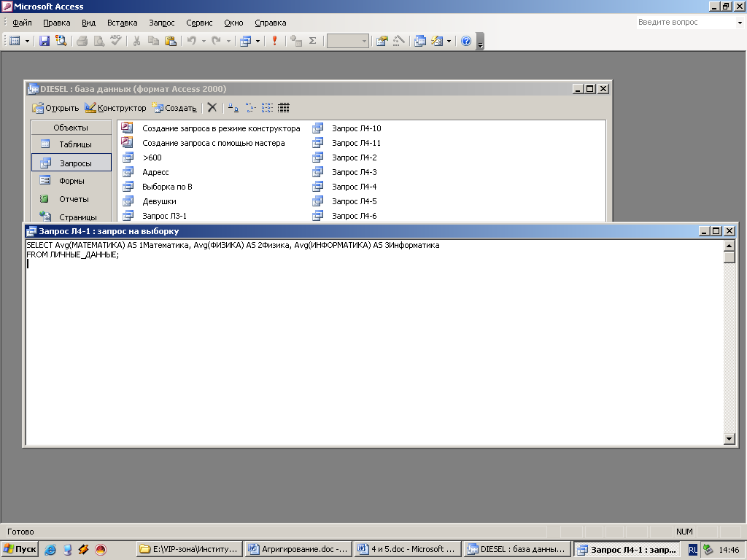Screen dimensions: 747x560
Task: Click the Query Type icon
Action: pyautogui.click(x=245, y=41)
